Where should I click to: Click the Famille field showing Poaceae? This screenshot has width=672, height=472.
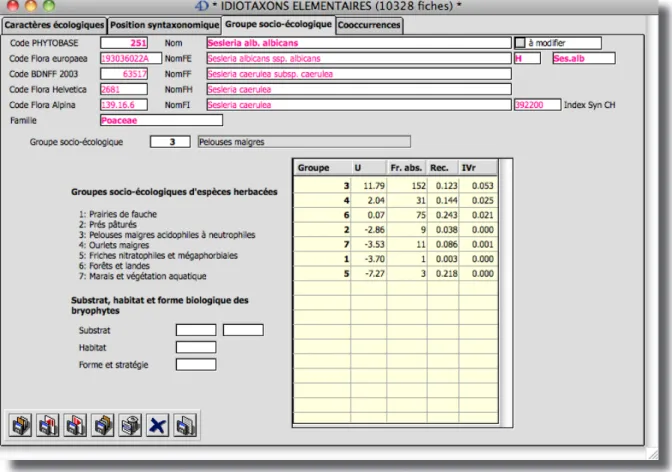[161, 120]
